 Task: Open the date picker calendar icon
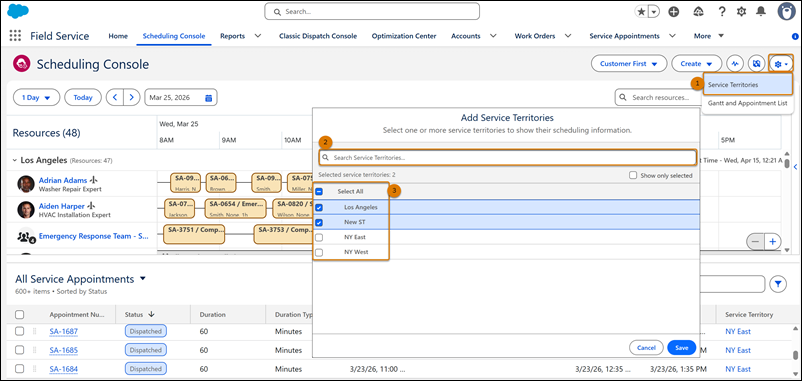click(209, 98)
